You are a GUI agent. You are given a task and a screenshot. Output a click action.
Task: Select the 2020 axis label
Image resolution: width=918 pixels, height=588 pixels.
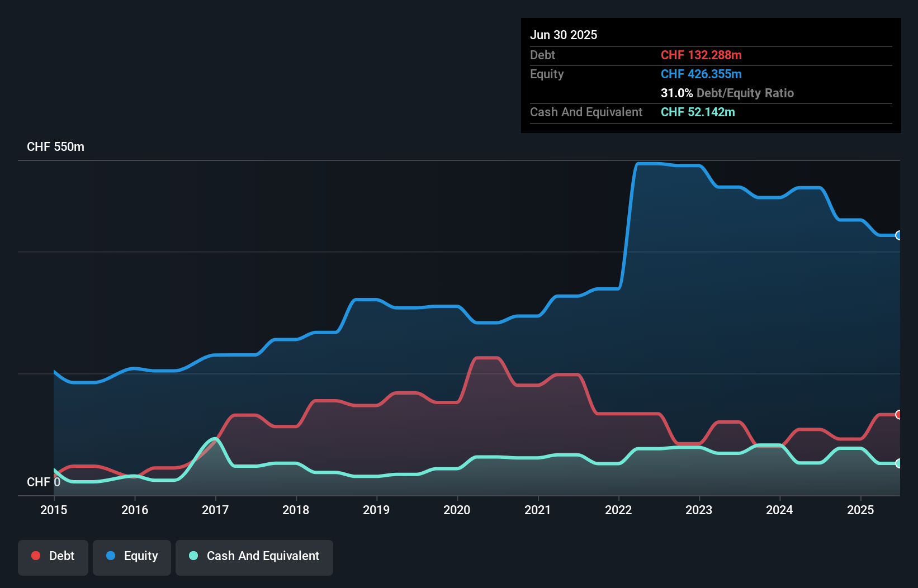point(457,510)
